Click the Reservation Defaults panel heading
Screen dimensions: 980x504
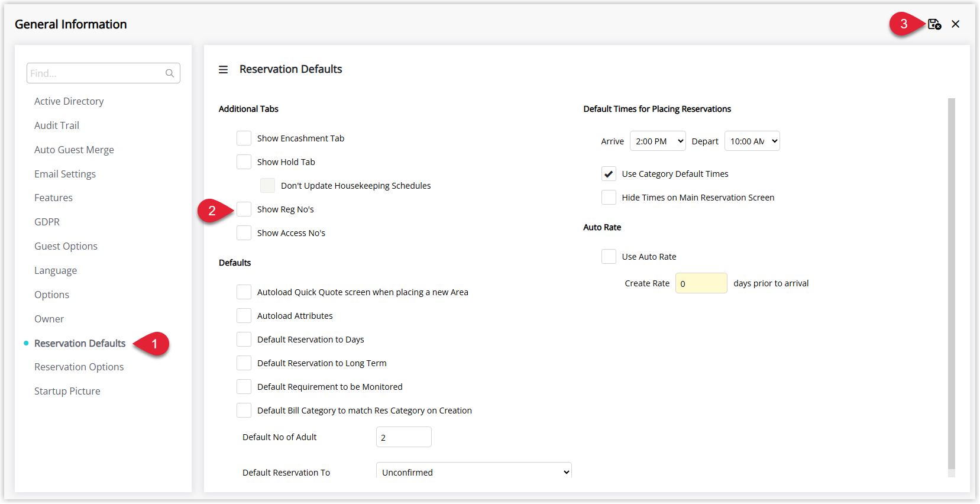290,69
